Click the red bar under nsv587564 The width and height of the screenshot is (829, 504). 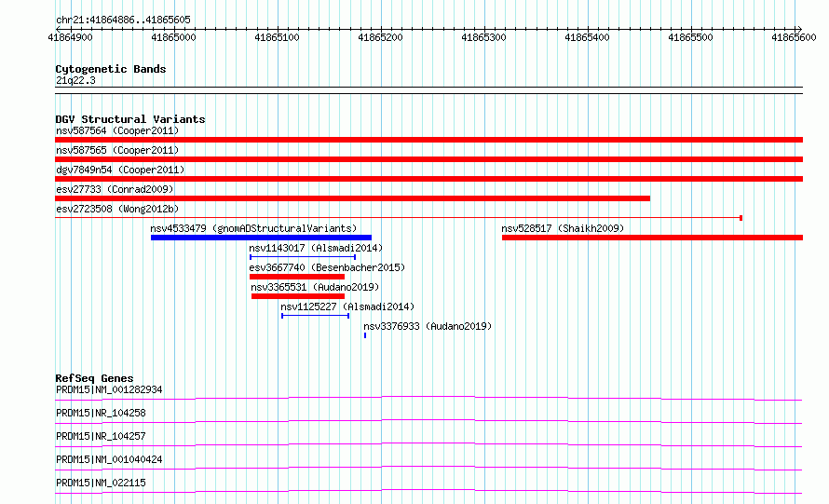(428, 140)
